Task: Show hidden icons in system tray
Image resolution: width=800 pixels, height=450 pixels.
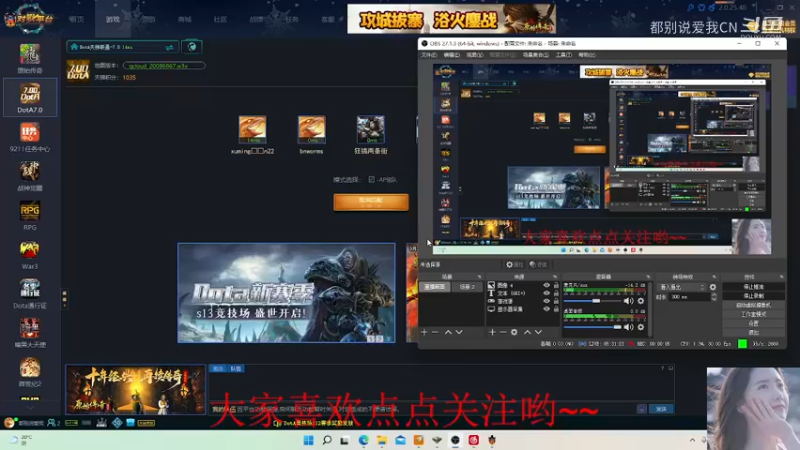Action: point(692,440)
